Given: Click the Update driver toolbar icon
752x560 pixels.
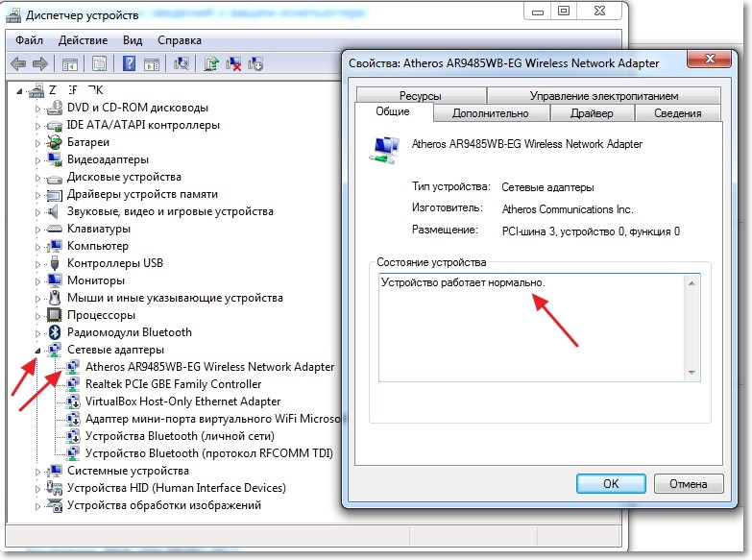Looking at the screenshot, I should click(x=211, y=64).
